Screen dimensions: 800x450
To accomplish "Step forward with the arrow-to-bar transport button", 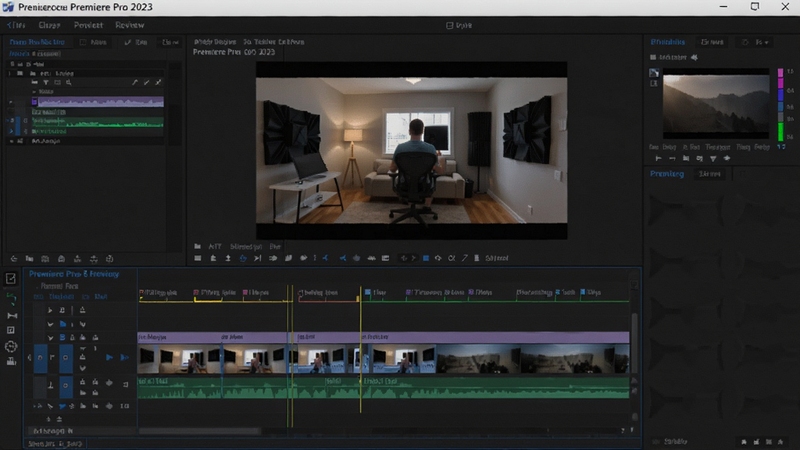I will [x=258, y=258].
